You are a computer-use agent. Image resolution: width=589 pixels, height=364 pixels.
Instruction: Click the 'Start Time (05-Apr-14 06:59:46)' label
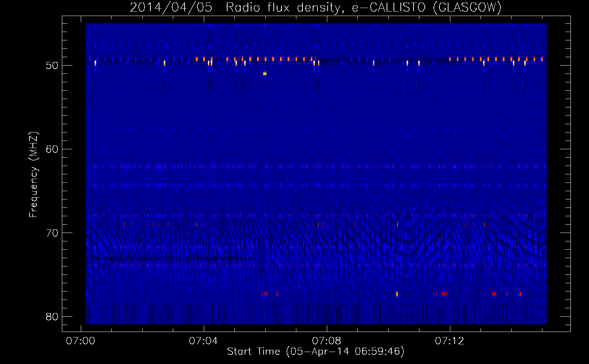[x=316, y=351]
